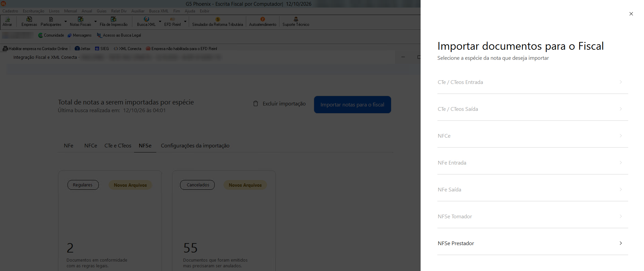Open Simulador da Reforma Tributária

pyautogui.click(x=218, y=21)
